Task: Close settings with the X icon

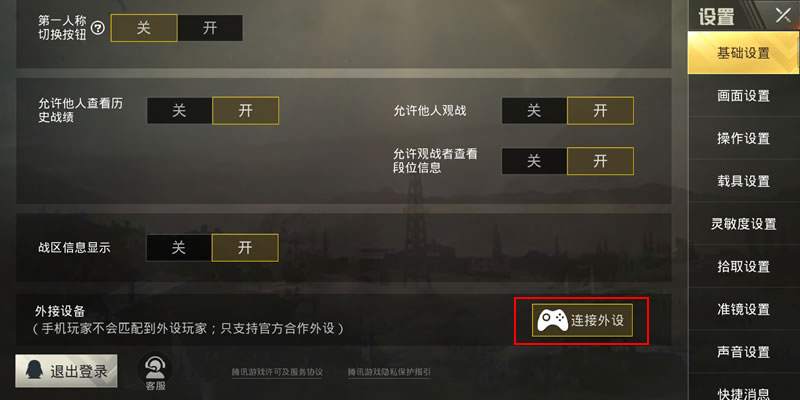Action: coord(783,15)
